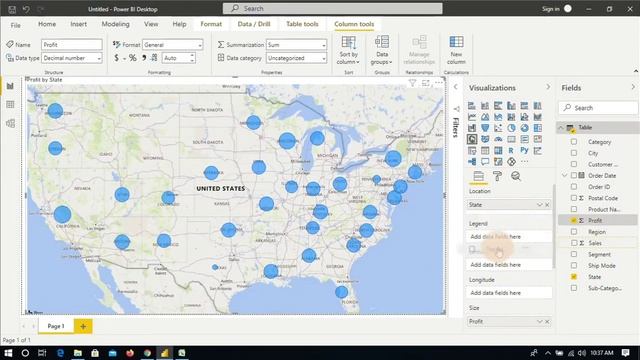640x360 pixels.
Task: Open the Summarization dropdown
Action: click(296, 44)
